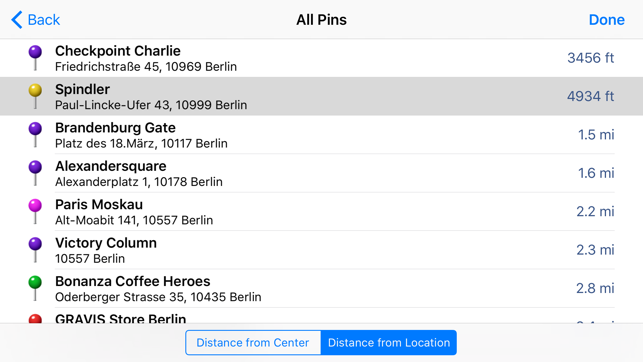The width and height of the screenshot is (643, 362).
Task: Open Brandenburg Gate 1.5 mi distance label
Action: point(596,134)
